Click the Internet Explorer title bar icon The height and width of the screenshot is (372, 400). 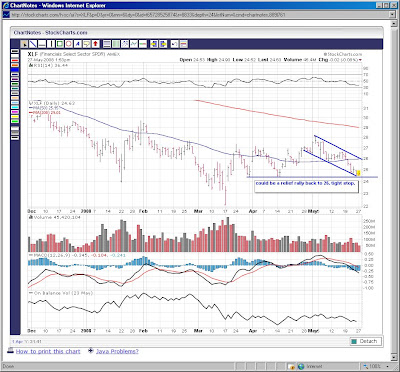tap(5, 5)
